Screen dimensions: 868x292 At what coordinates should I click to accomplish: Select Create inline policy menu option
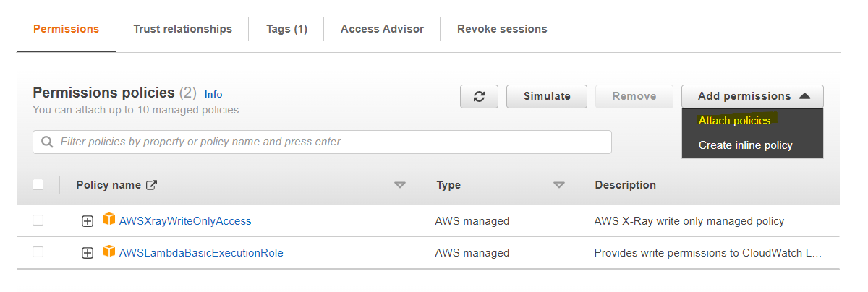tap(745, 145)
